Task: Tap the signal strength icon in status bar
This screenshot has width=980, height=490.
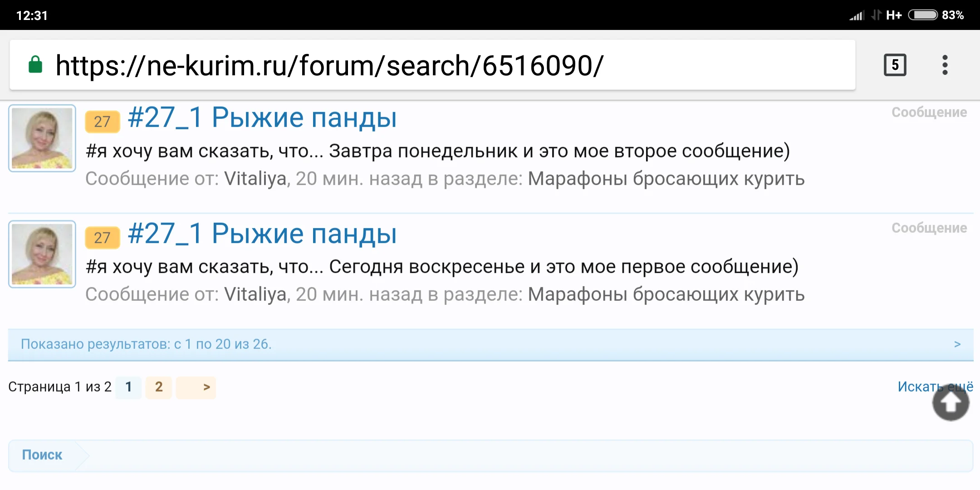Action: click(856, 15)
